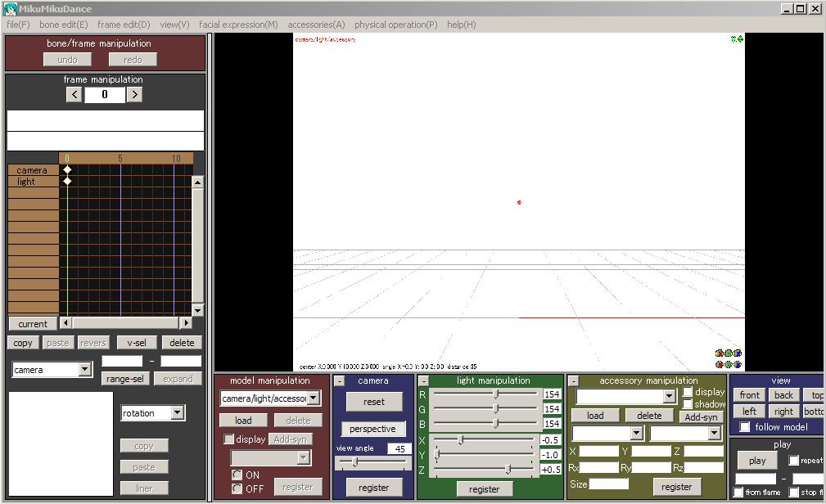Click the play button
Image resolution: width=826 pixels, height=504 pixels.
tap(757, 461)
